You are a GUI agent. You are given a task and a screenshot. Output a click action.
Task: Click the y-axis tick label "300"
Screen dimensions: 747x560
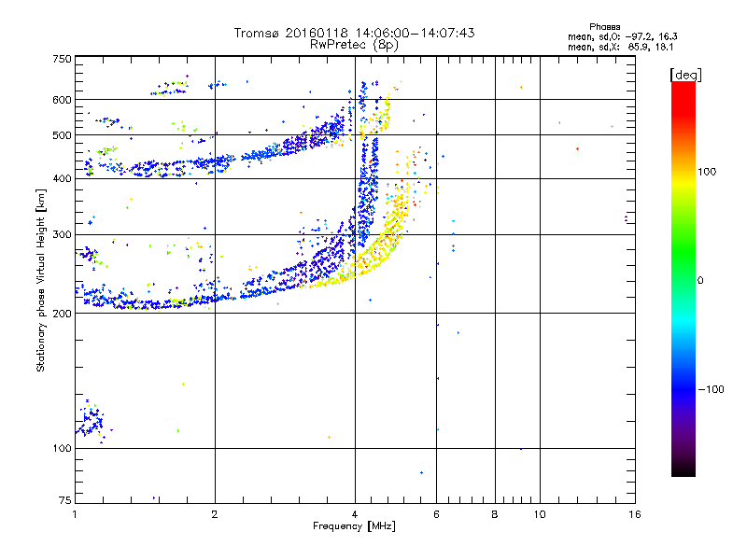point(62,235)
